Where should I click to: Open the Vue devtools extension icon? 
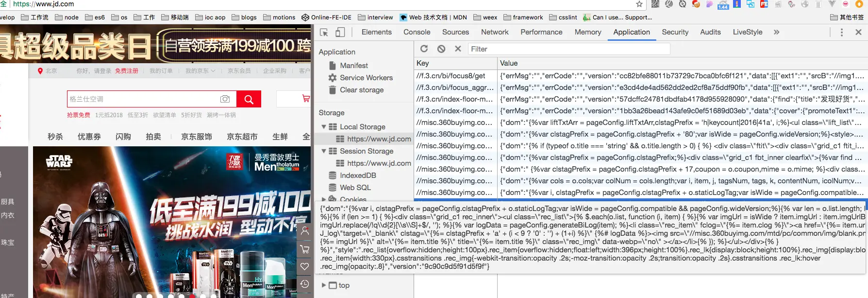pyautogui.click(x=832, y=4)
